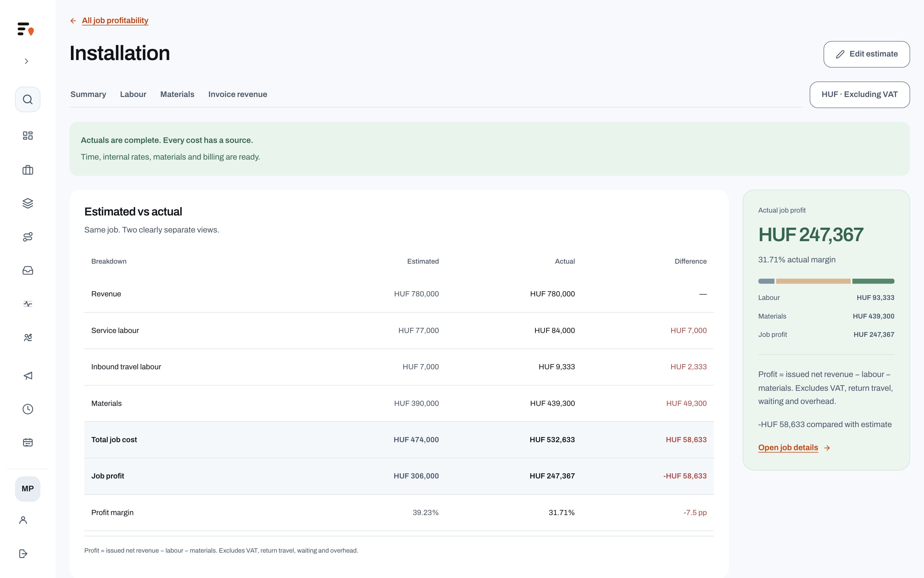This screenshot has width=924, height=578.
Task: Click the app logo in the sidebar
Action: [x=26, y=29]
